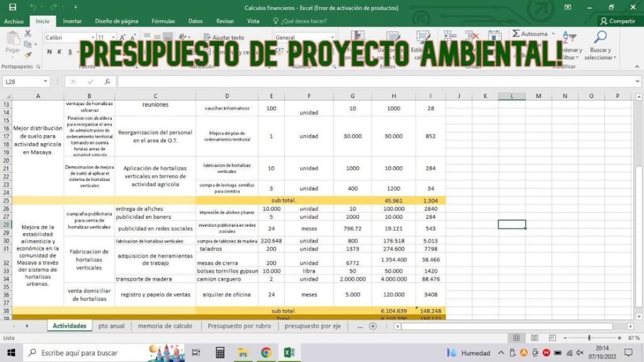
Task: Open the Calibri font name dropdown
Action: click(x=92, y=38)
